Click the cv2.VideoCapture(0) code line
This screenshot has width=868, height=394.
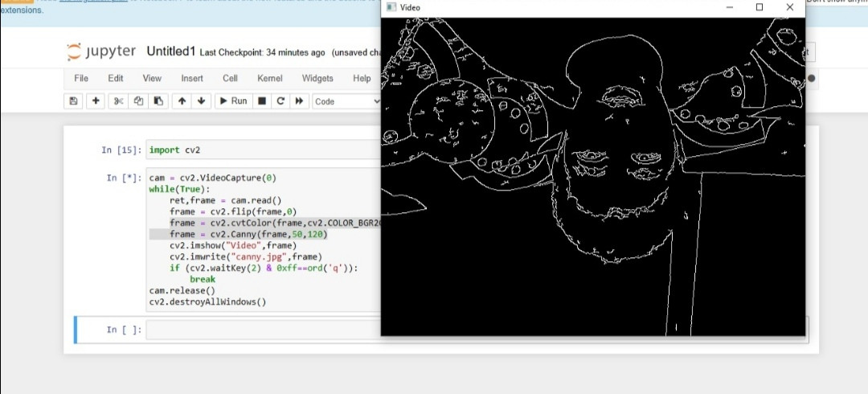[212, 178]
